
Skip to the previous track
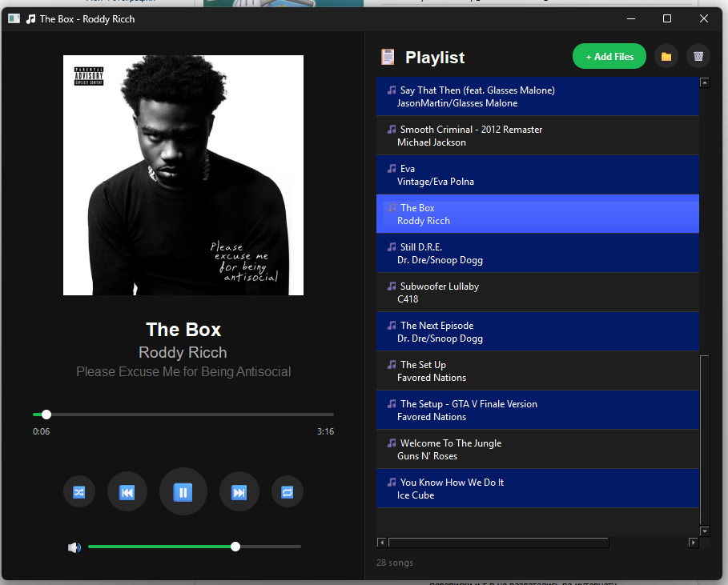click(127, 491)
